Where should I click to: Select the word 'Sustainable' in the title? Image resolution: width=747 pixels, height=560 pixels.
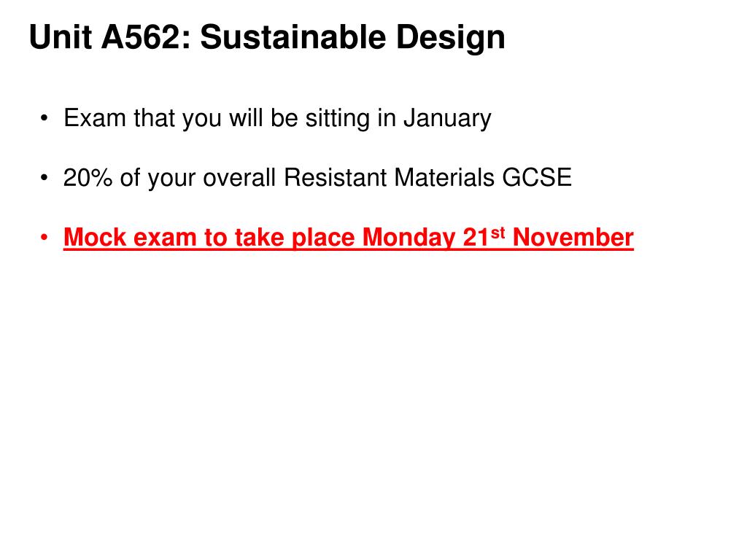tap(293, 36)
